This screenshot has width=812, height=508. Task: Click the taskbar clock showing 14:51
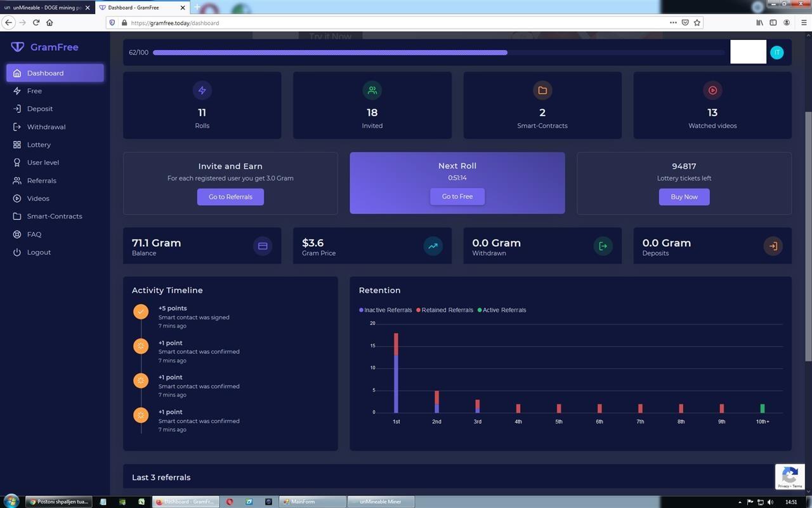(791, 502)
